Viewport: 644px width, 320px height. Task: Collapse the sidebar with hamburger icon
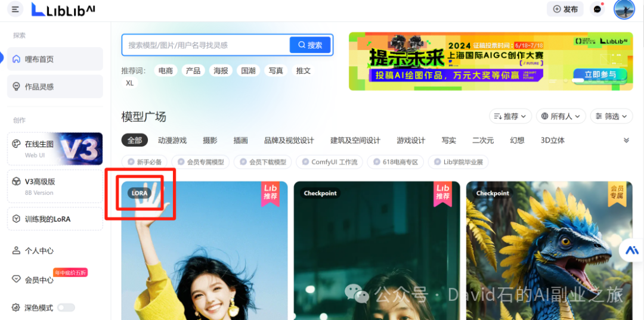15,9
